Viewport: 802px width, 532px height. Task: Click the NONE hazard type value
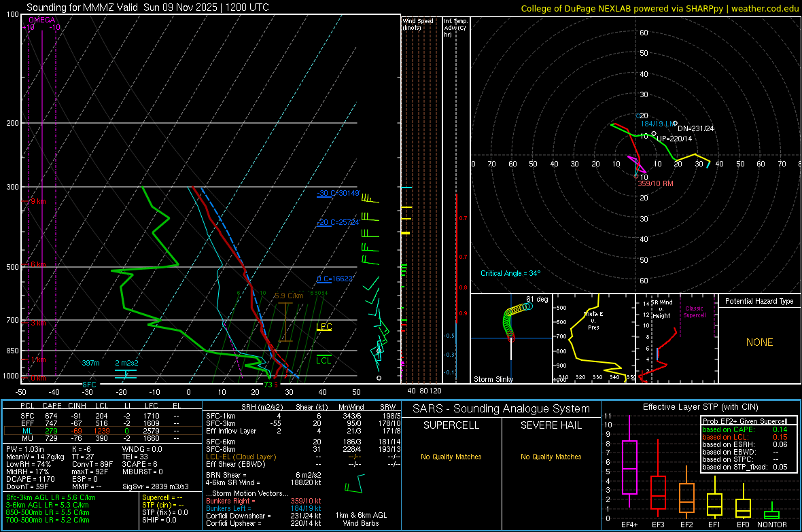759,342
